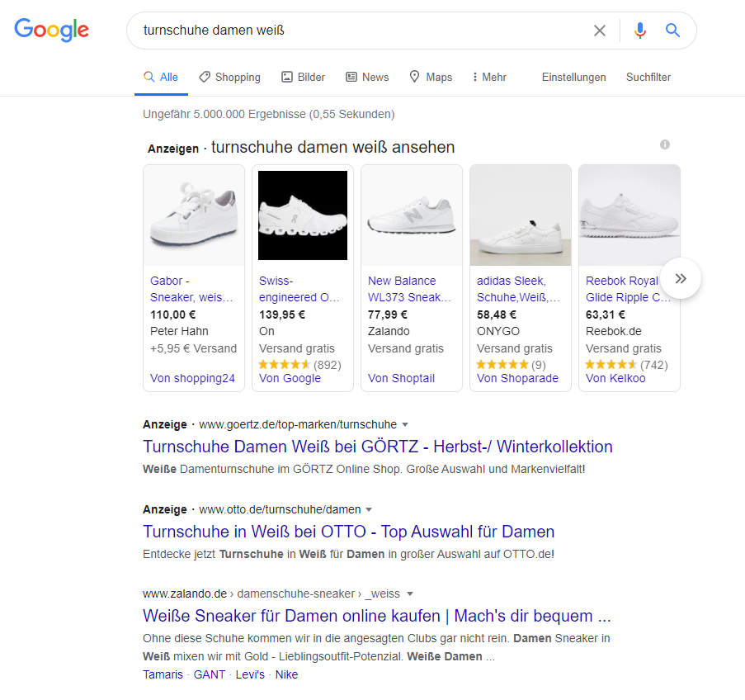
Task: Open Tamaris sitelink
Action: click(163, 674)
